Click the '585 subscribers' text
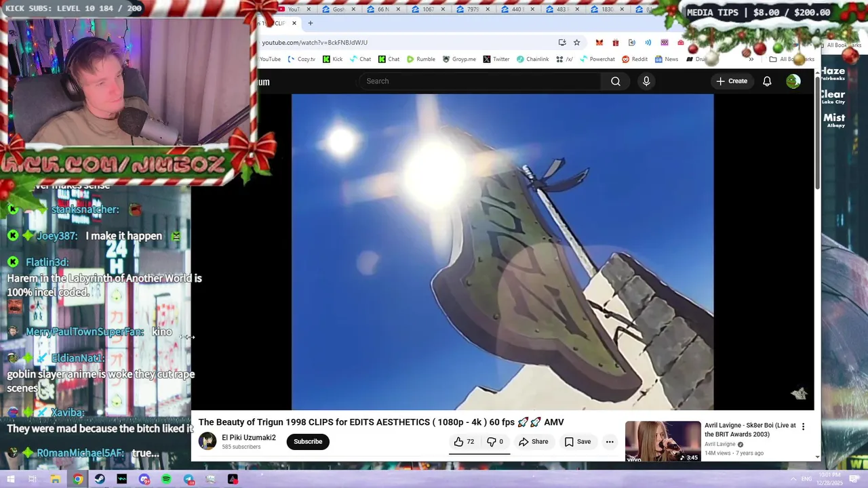868x488 pixels. (x=241, y=447)
